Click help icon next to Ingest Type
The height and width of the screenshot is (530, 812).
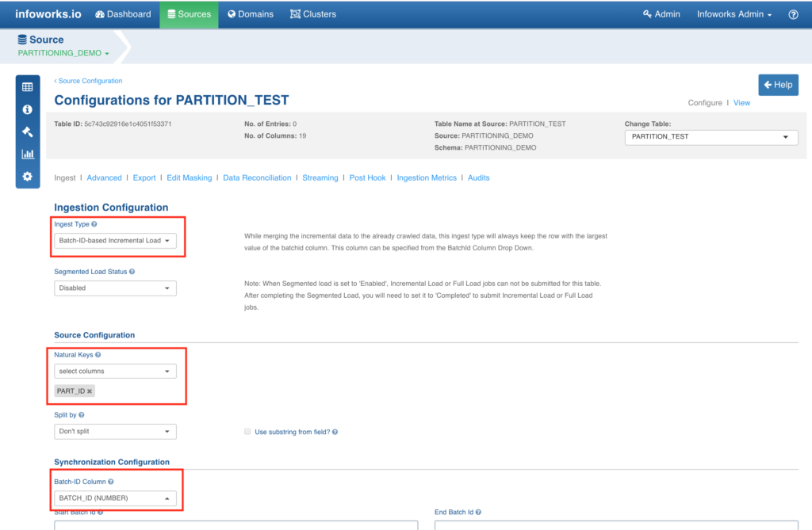pyautogui.click(x=94, y=224)
